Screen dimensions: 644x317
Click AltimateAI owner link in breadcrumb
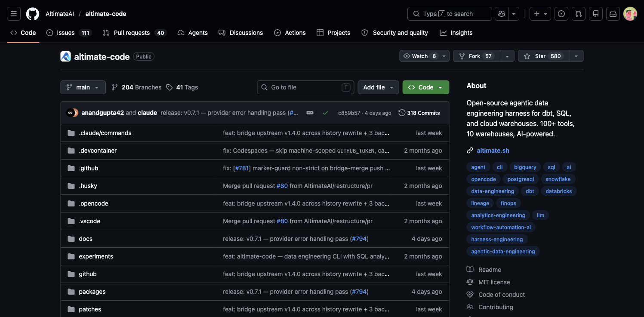[x=60, y=14]
